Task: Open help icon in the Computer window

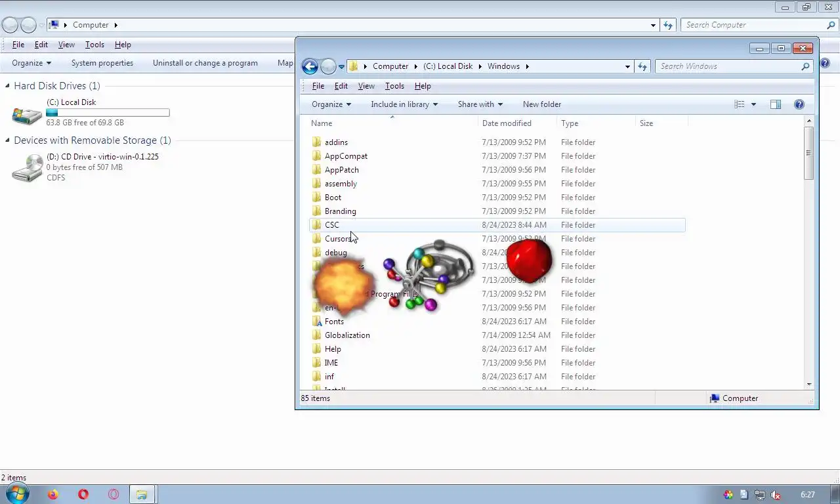Action: [825, 63]
